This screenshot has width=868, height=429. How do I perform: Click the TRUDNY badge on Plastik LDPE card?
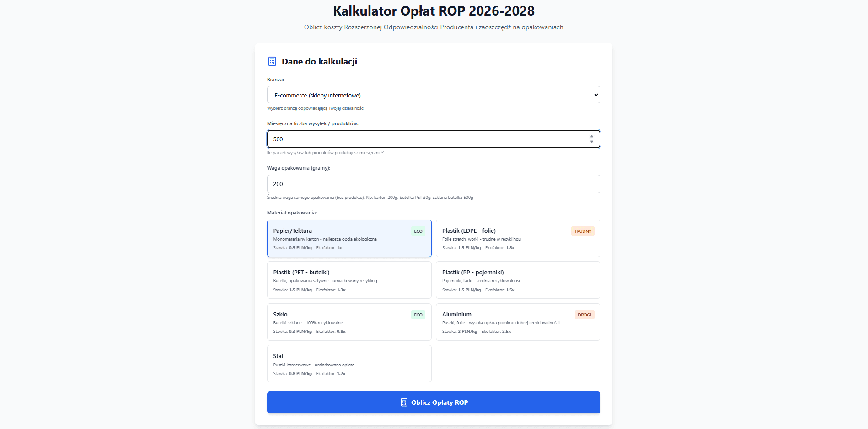click(583, 231)
